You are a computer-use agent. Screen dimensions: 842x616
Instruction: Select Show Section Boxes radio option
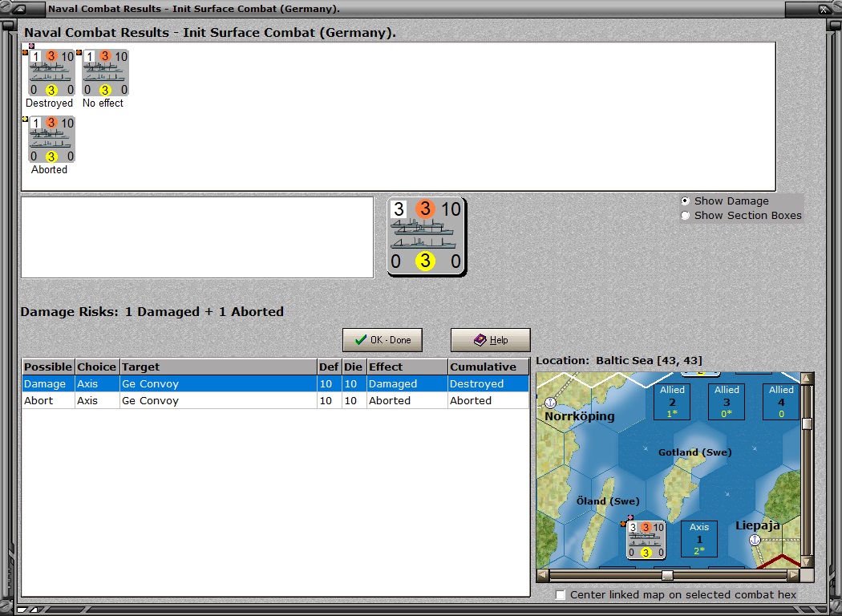point(685,215)
